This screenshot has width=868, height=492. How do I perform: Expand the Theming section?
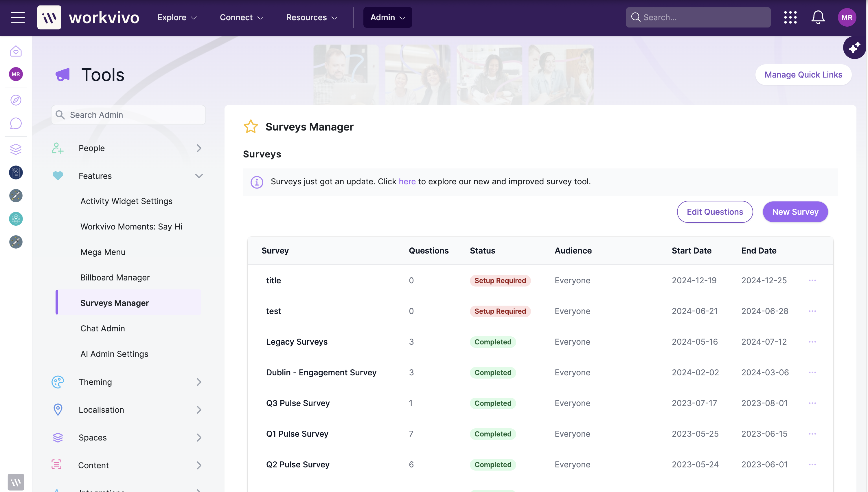pyautogui.click(x=127, y=382)
